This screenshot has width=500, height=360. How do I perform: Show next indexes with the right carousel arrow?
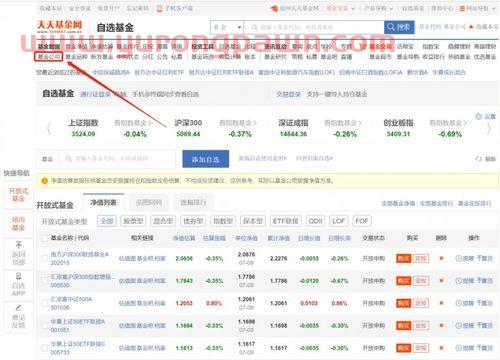point(489,128)
